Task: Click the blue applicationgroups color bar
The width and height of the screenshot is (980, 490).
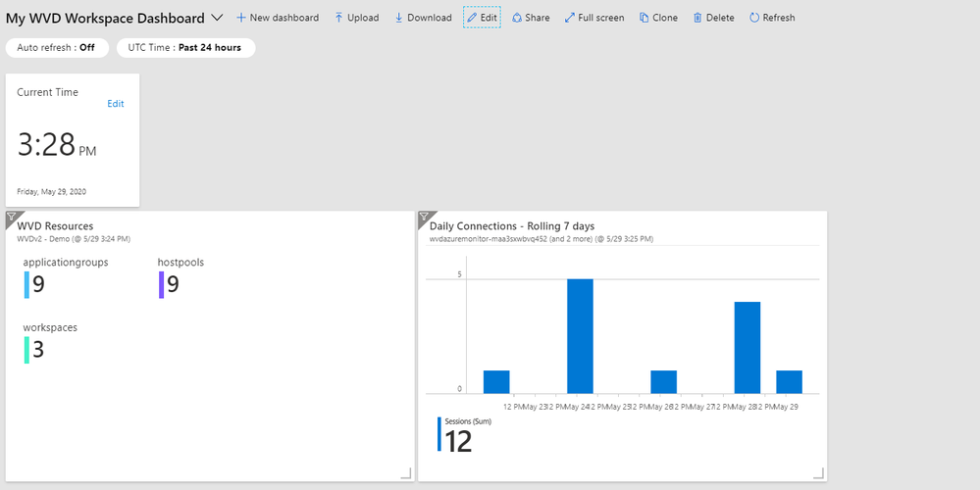Action: coord(26,284)
